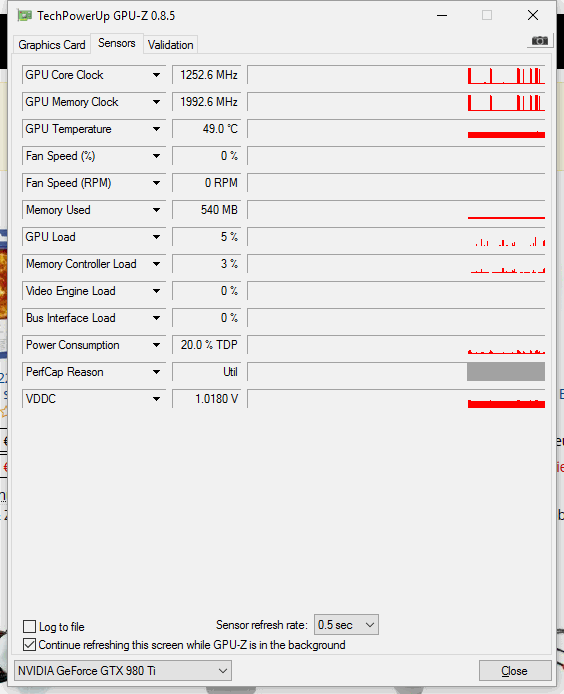This screenshot has width=564, height=694.
Task: Select the Sensors tab
Action: 117,43
